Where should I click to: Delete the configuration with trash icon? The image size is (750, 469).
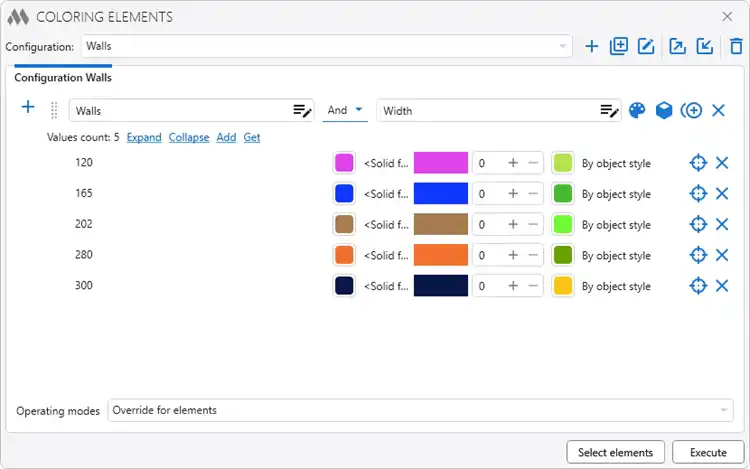point(736,46)
